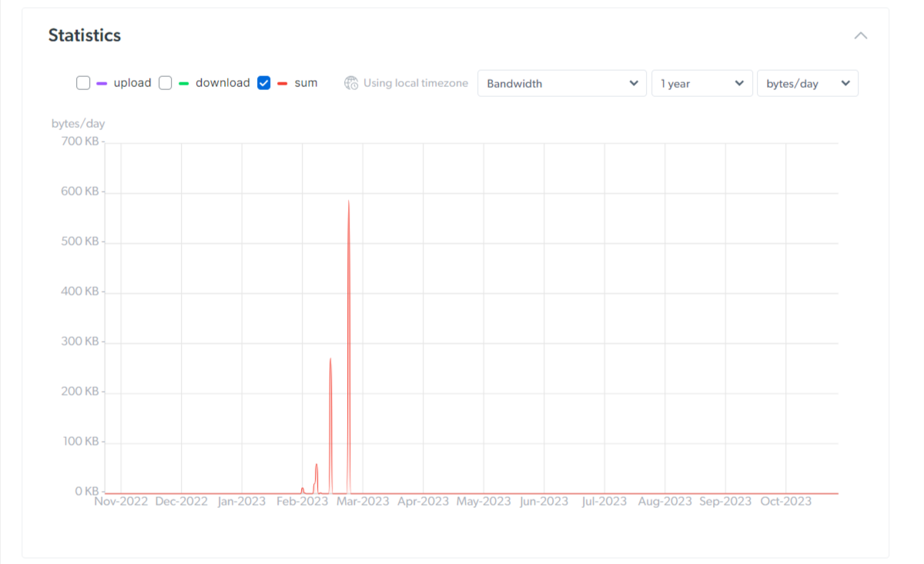Enable the download series checkbox

(x=166, y=83)
